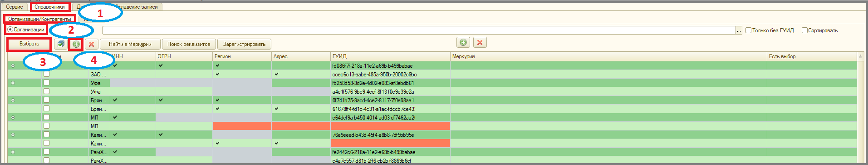Click the ЗАО name cell
This screenshot has width=868, height=165.
(99, 74)
